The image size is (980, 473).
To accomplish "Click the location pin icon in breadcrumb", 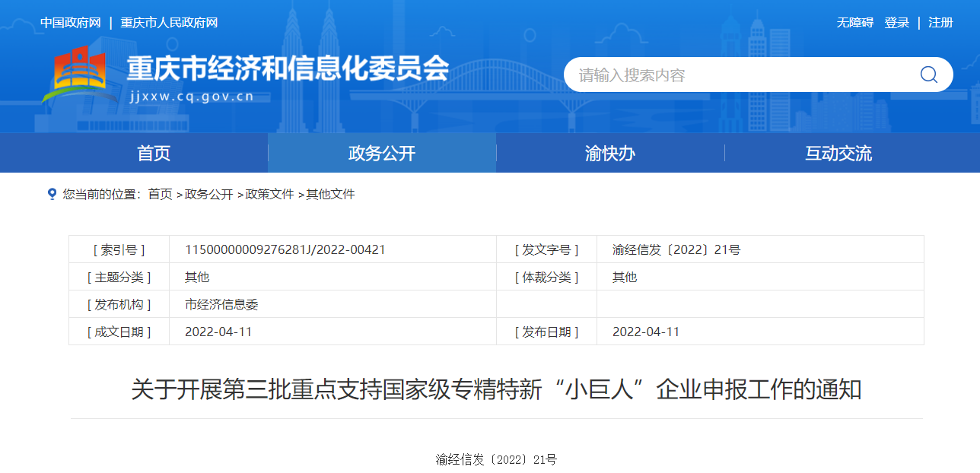I will click(52, 194).
